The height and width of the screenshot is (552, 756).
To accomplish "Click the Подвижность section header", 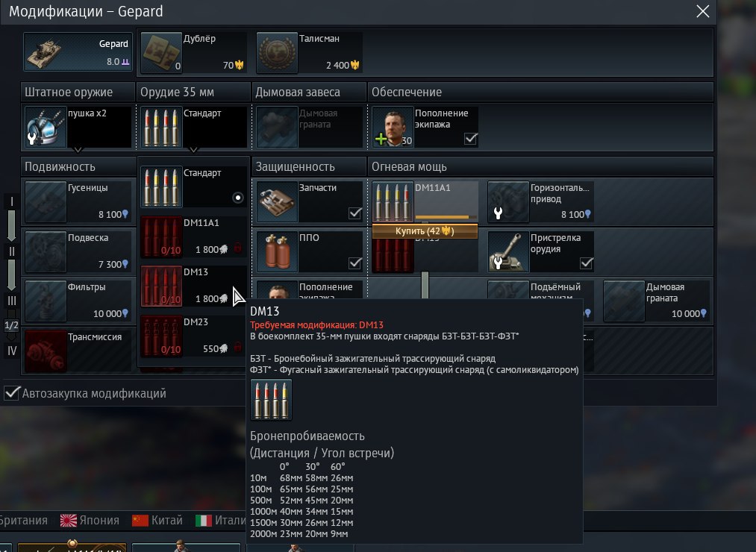I will 78,166.
